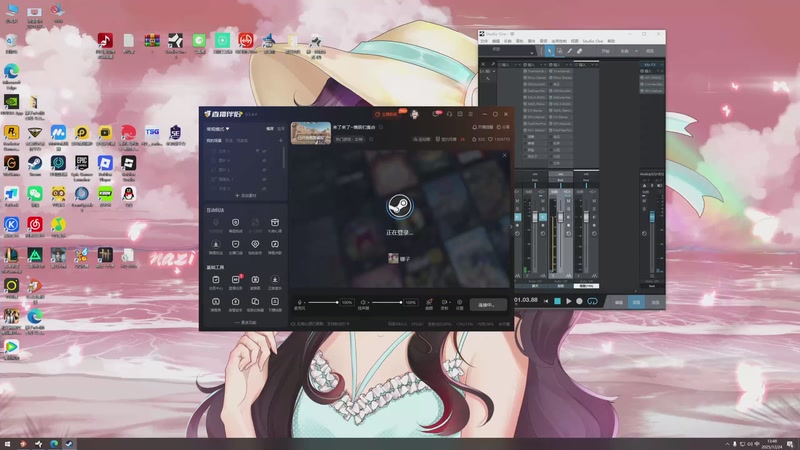Open the settings gear in the streaming bottom bar
The height and width of the screenshot is (450, 800).
pyautogui.click(x=459, y=303)
